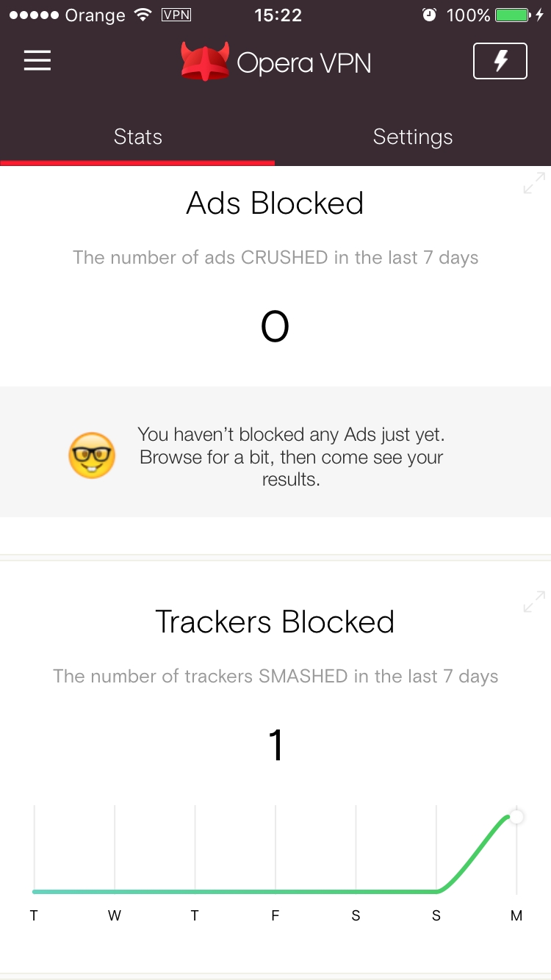
Task: Tap the Opera VPN viking logo
Action: tap(206, 62)
